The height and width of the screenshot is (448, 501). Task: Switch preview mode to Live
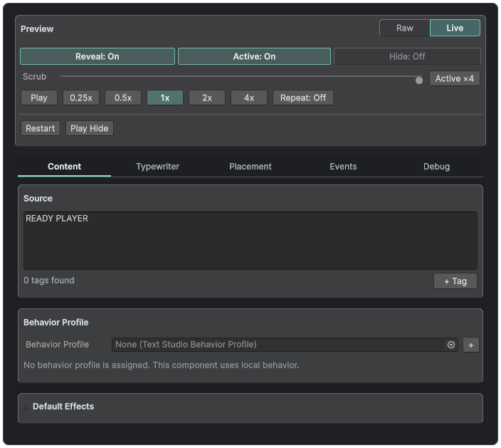click(x=455, y=28)
